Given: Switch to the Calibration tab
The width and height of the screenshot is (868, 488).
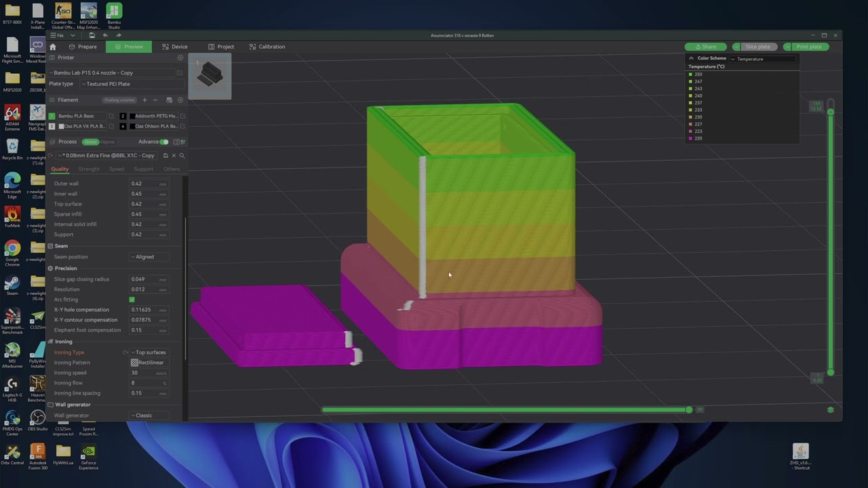Looking at the screenshot, I should tap(267, 47).
